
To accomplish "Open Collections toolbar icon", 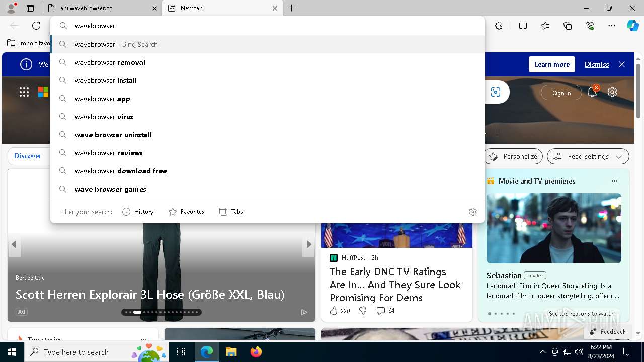I will 568,26.
